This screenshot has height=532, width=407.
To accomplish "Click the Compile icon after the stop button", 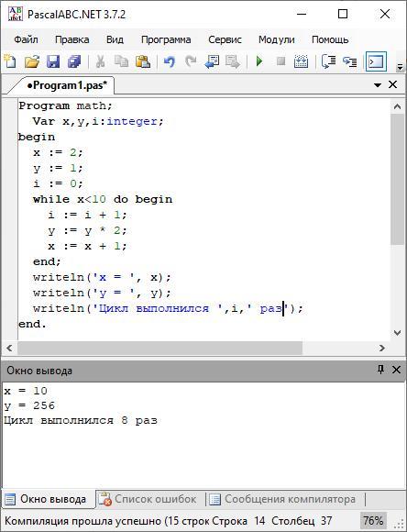I will click(301, 61).
